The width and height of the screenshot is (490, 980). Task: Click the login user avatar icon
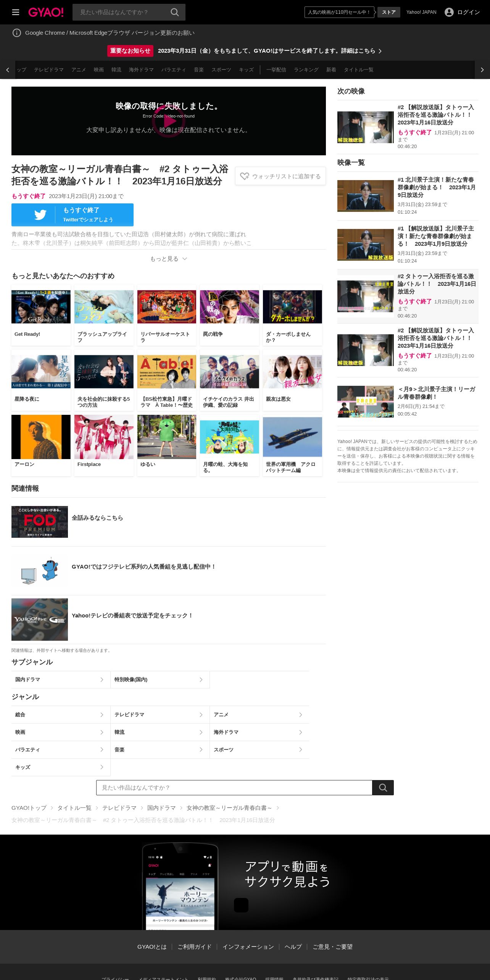(449, 12)
